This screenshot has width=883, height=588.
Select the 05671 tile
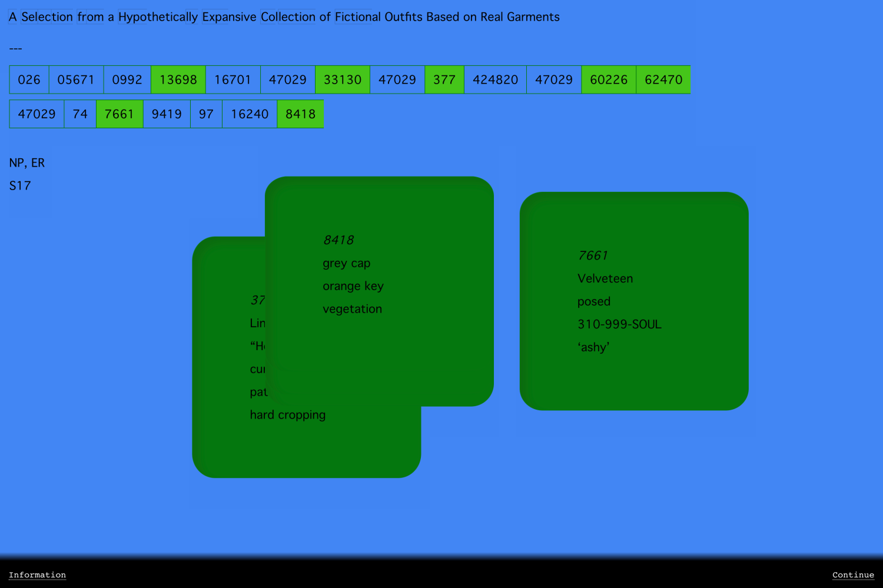(x=76, y=79)
